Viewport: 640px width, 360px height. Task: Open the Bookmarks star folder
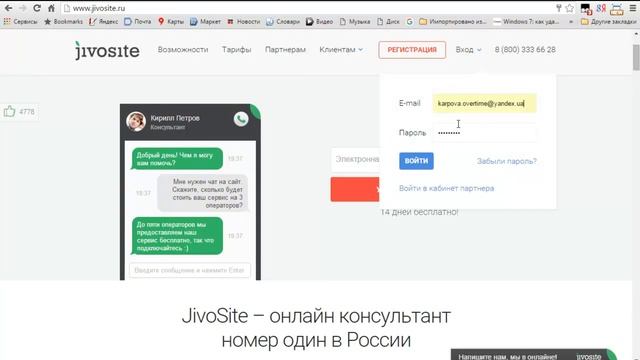click(63, 21)
